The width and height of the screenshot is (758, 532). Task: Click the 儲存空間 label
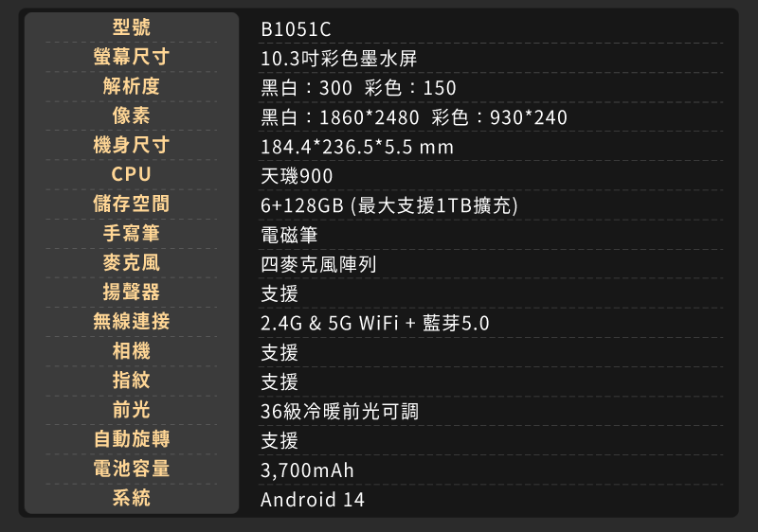132,204
